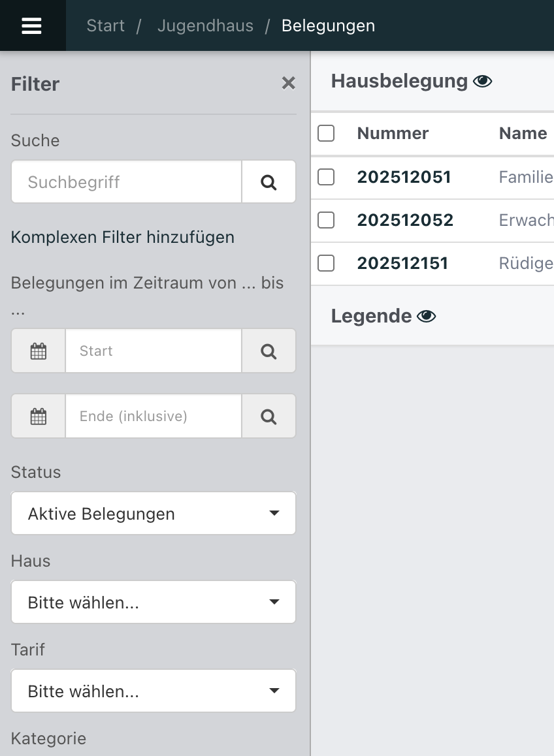Click the search icon next to the Start date
The height and width of the screenshot is (756, 554).
point(269,351)
